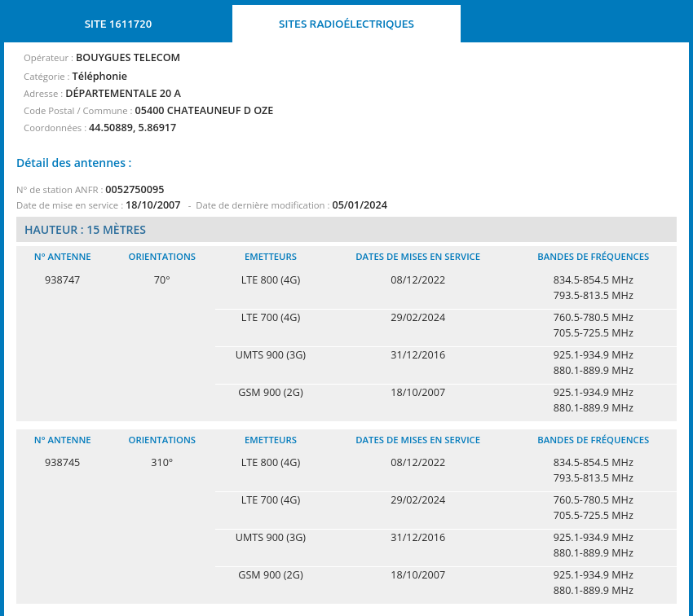Click first table's DATES DE MISES EN SERVICE header

click(x=417, y=257)
